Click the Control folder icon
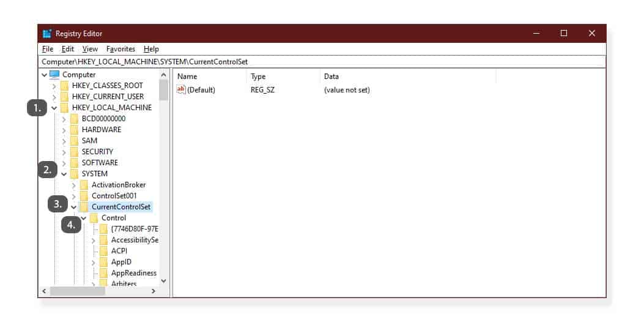This screenshot has width=644, height=322. tap(94, 218)
